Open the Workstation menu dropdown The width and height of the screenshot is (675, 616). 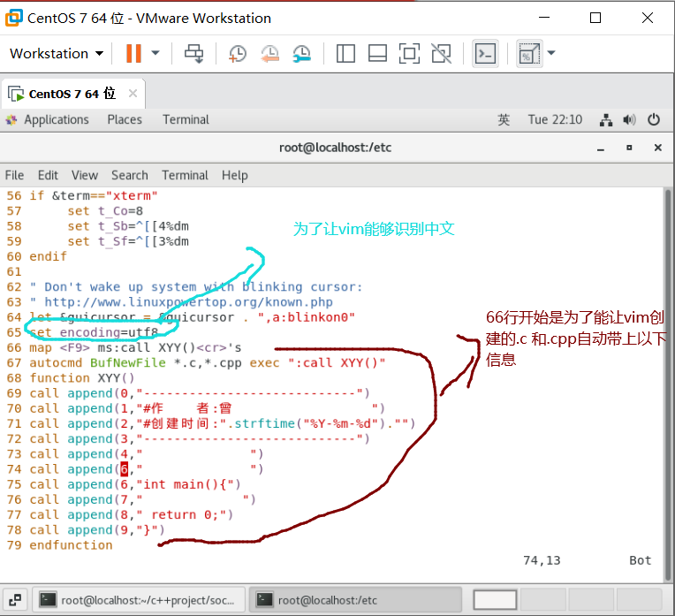(57, 53)
